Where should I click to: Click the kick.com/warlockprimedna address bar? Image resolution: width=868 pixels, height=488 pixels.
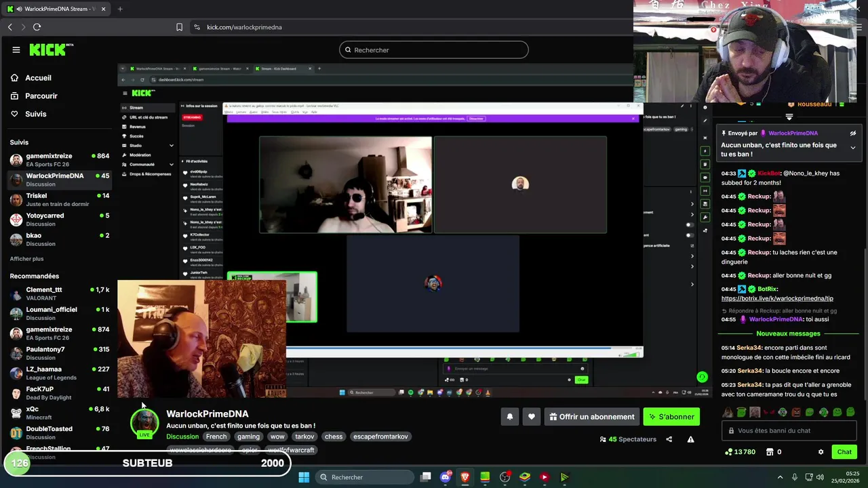[x=244, y=27]
